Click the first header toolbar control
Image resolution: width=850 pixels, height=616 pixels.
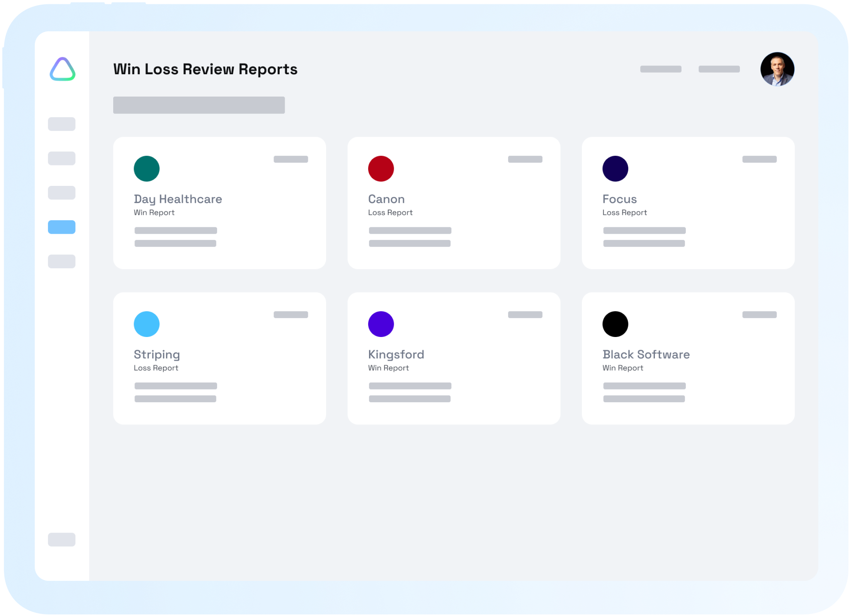coord(661,69)
